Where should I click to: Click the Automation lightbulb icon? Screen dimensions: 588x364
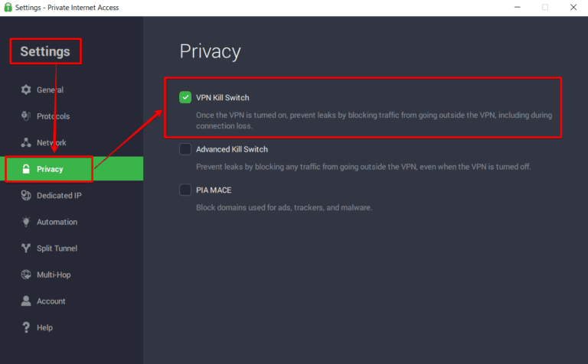click(25, 222)
